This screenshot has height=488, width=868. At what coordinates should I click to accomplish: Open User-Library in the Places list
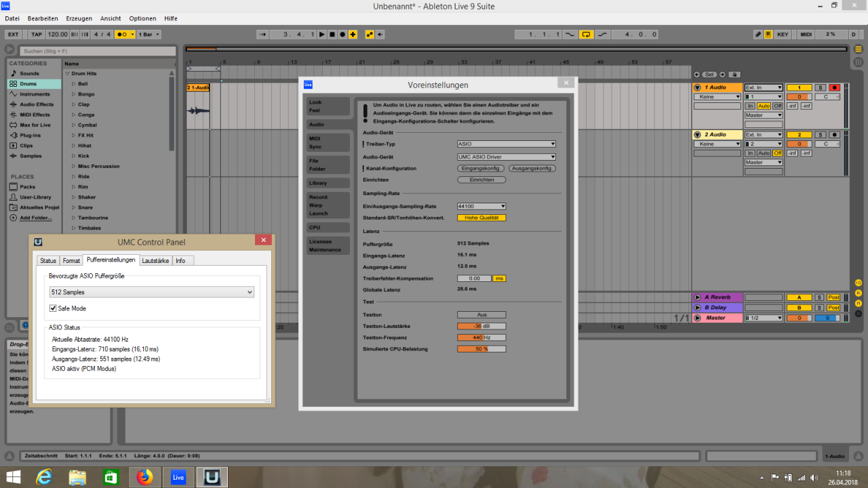coord(35,197)
